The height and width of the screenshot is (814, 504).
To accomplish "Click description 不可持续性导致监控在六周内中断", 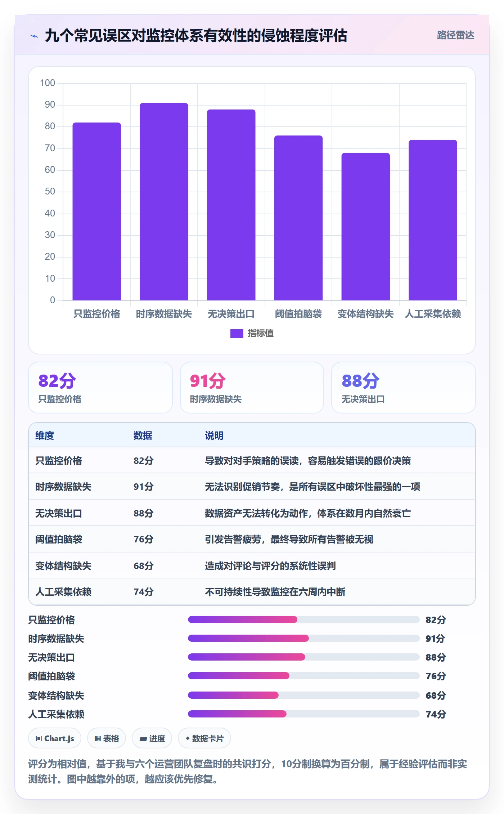I will tap(275, 592).
